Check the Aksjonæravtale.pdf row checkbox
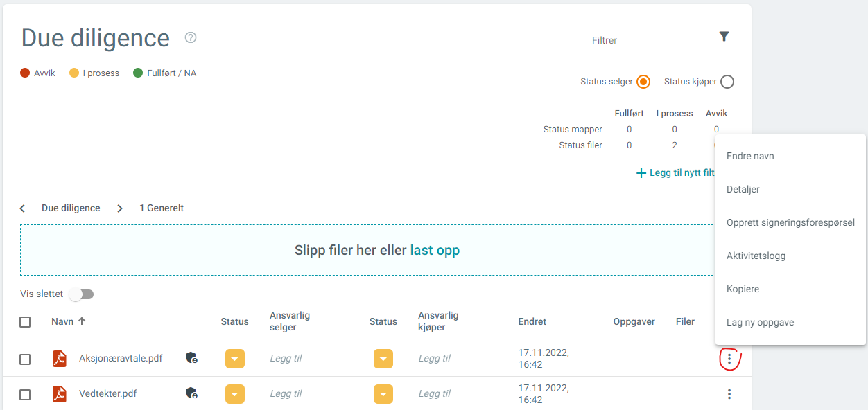This screenshot has width=868, height=410. 25,359
